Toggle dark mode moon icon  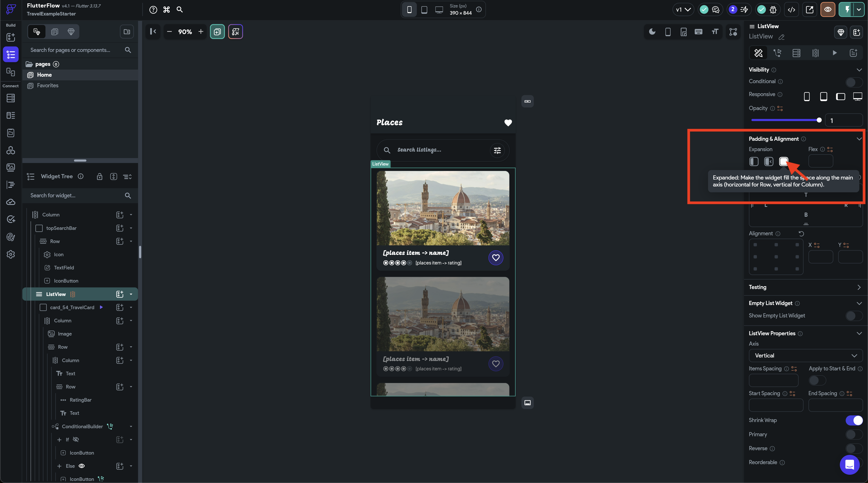652,32
